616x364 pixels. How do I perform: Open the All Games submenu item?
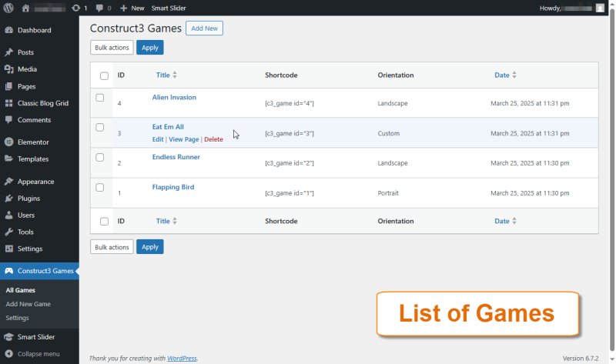pos(21,290)
